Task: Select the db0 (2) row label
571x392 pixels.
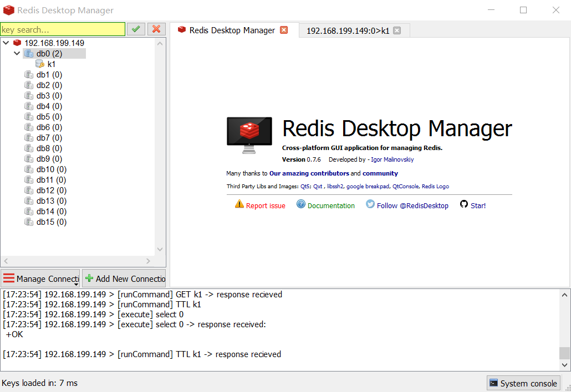Action: click(49, 54)
